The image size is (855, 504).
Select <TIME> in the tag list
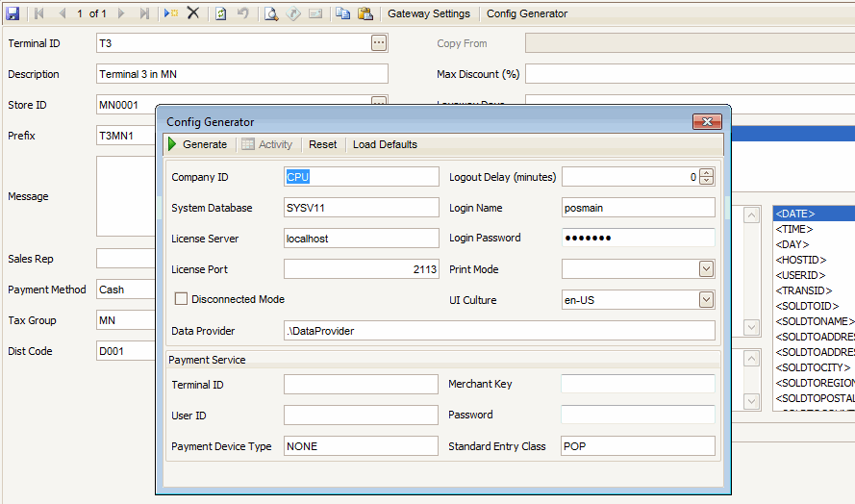(794, 229)
